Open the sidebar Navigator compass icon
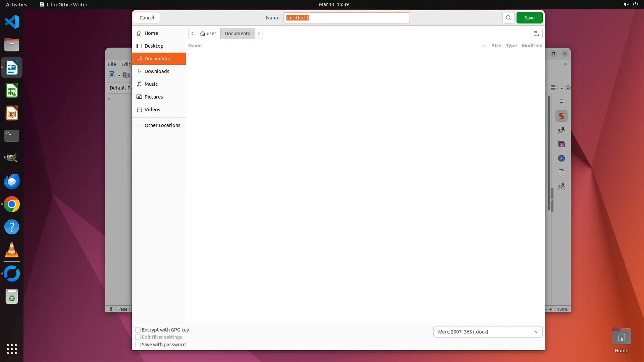Screen dimensions: 644x362 click(x=561, y=158)
